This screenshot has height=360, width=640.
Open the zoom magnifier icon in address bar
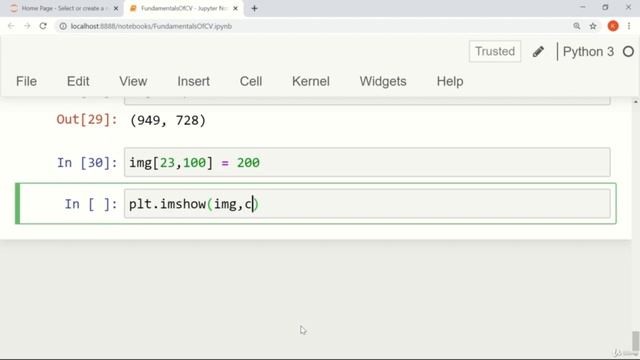[576, 26]
